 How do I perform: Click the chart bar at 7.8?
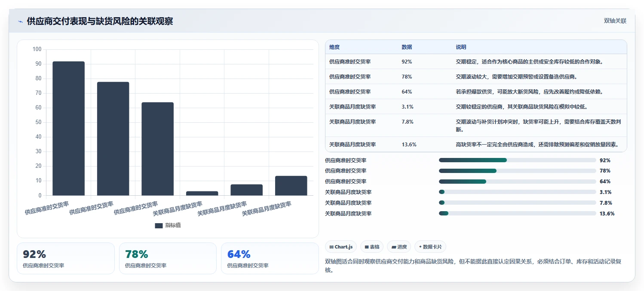click(247, 190)
